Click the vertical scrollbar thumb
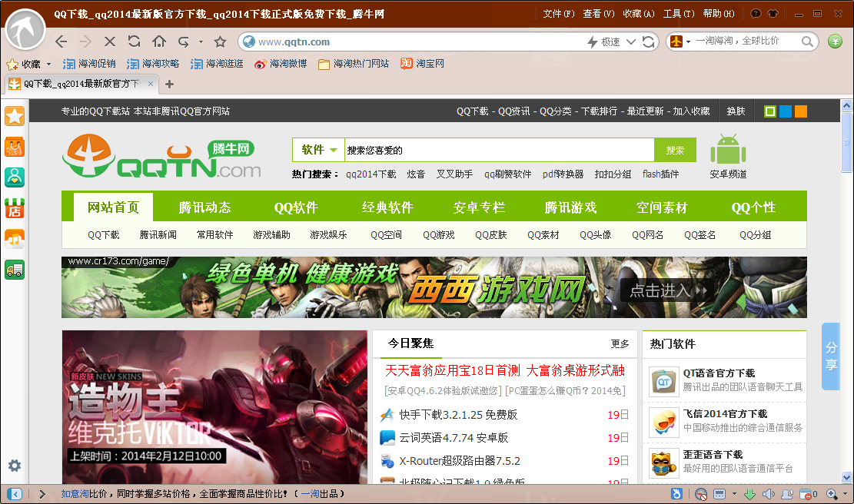Screen dimensions: 854x504 coord(846,142)
